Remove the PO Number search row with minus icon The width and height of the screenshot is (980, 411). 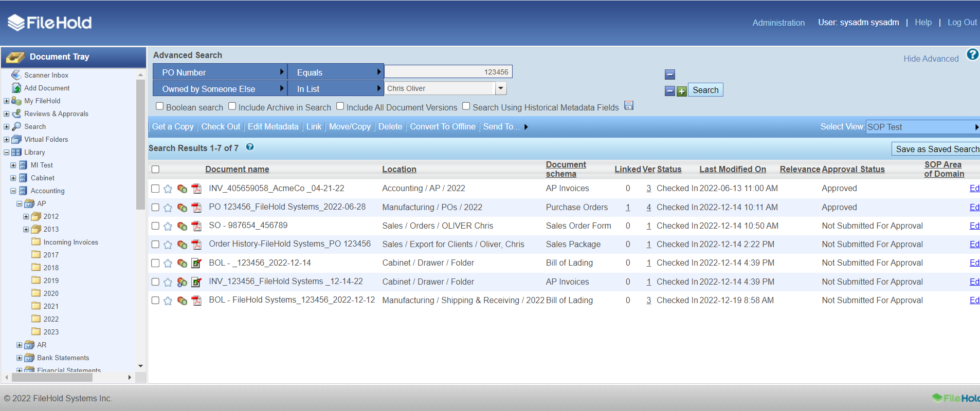coord(669,74)
